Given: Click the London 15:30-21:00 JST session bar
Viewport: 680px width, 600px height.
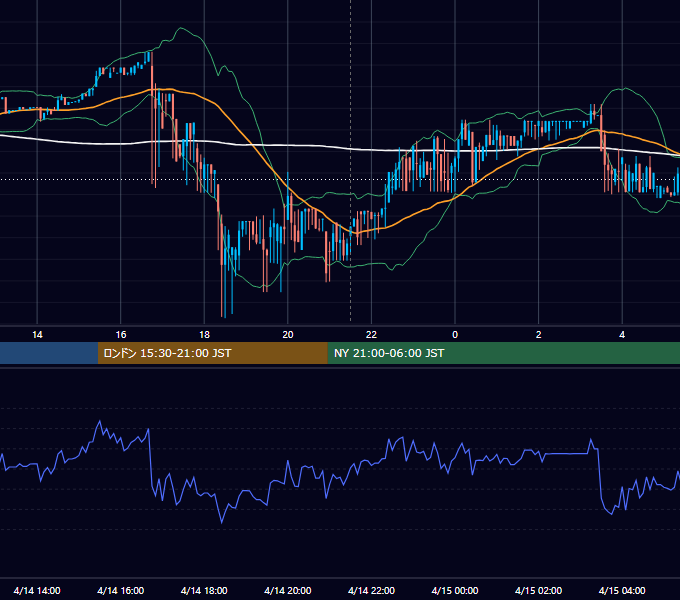Looking at the screenshot, I should [x=212, y=353].
